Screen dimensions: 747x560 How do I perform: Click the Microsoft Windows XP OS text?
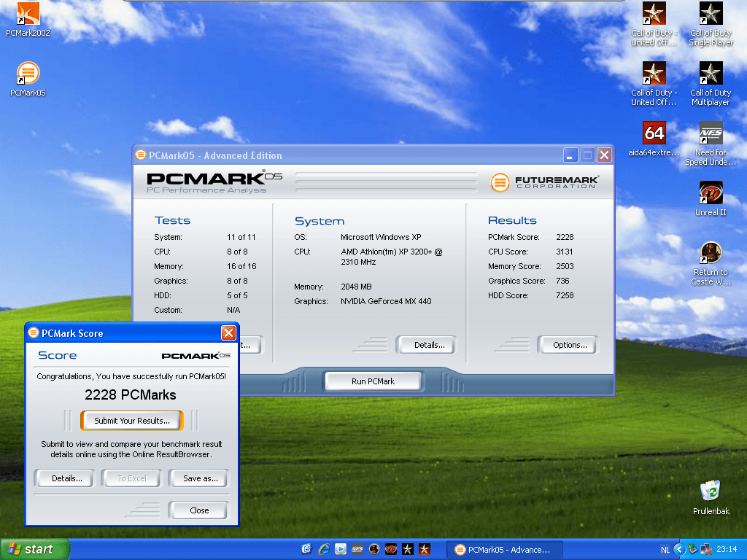pos(381,237)
